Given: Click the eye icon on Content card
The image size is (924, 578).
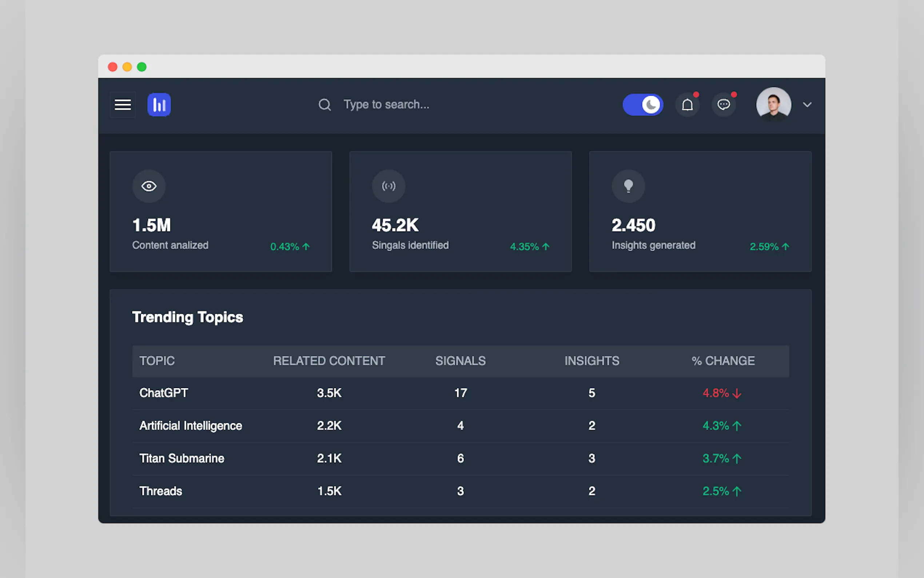Looking at the screenshot, I should (148, 186).
